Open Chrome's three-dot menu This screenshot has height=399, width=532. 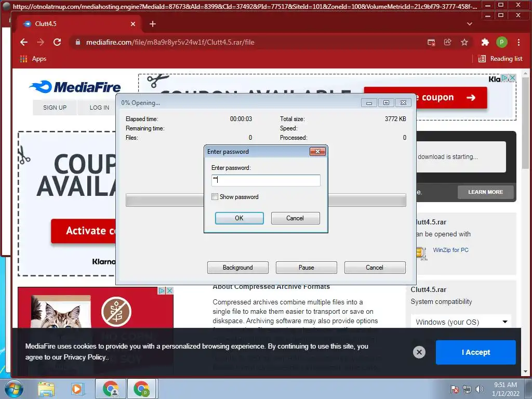coord(518,43)
